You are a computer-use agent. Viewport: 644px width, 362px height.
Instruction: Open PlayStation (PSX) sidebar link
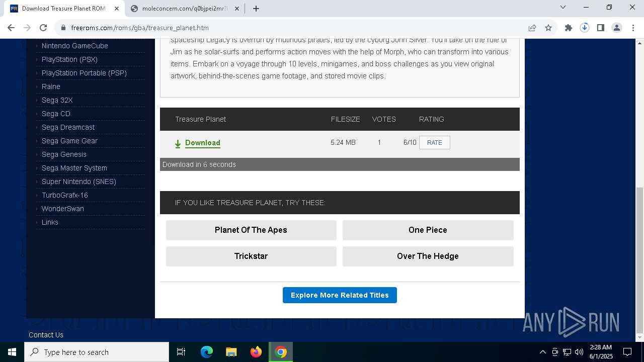69,59
